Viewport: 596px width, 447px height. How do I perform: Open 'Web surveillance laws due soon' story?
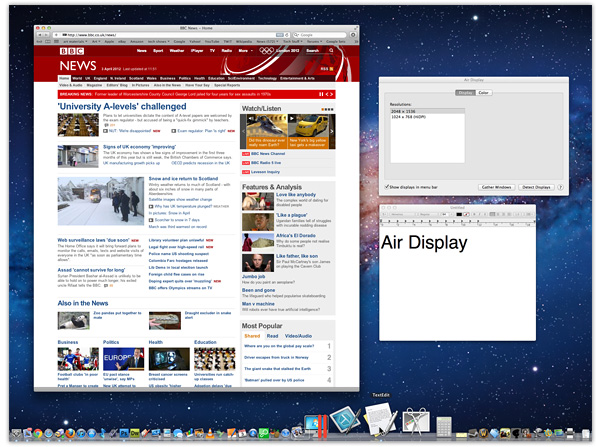(93, 240)
